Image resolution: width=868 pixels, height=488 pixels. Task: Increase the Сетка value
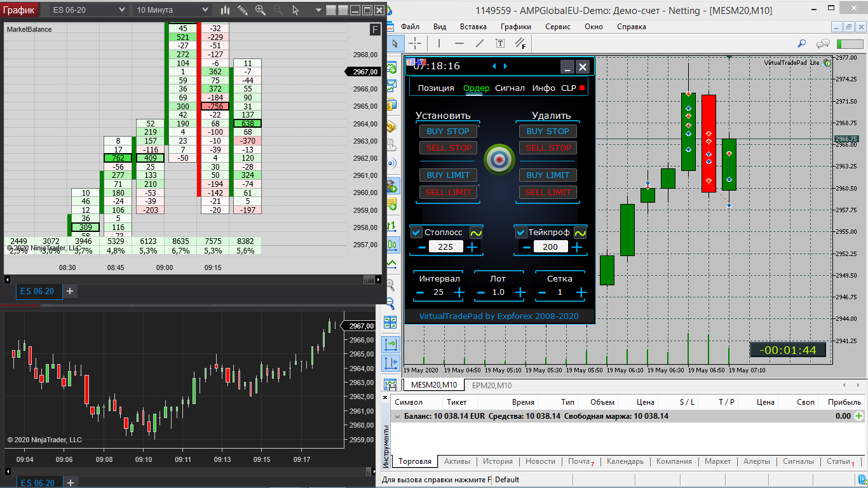pyautogui.click(x=580, y=292)
